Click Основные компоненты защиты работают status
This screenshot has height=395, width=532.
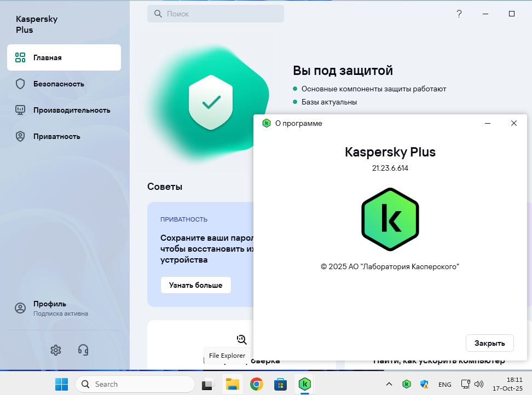(x=374, y=89)
